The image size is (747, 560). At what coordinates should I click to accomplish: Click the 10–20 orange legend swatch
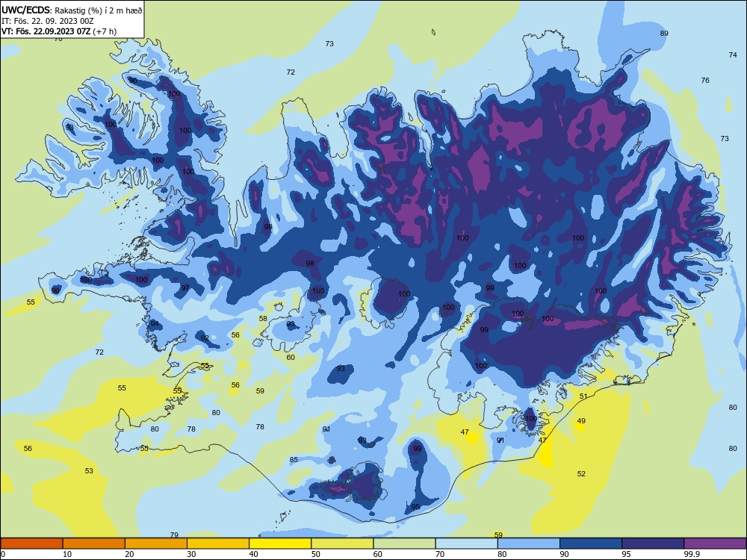[94, 544]
